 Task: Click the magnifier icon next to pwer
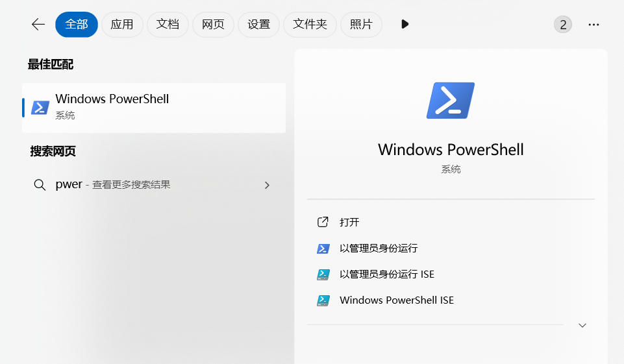[x=40, y=185]
